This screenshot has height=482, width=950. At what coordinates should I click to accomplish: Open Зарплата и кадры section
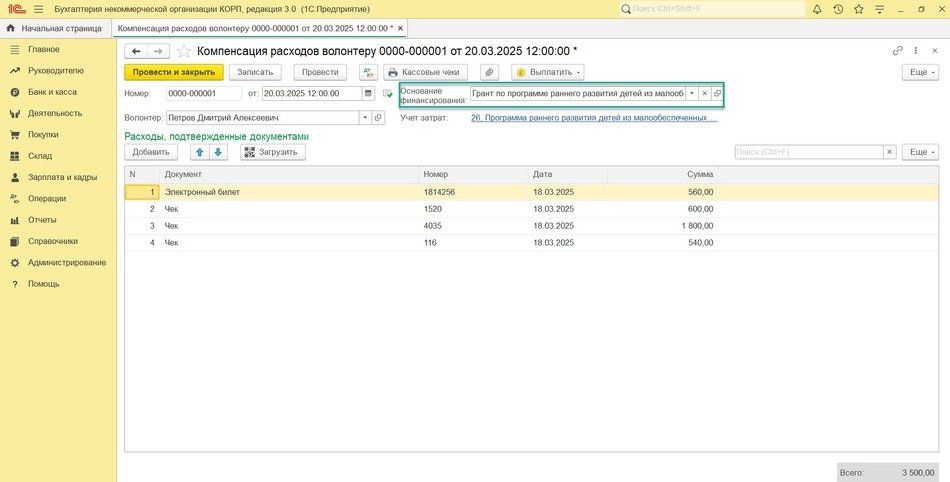click(x=62, y=177)
